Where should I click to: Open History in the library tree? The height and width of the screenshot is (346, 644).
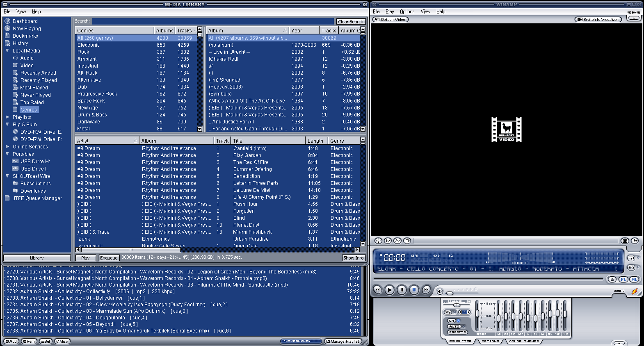pos(20,43)
